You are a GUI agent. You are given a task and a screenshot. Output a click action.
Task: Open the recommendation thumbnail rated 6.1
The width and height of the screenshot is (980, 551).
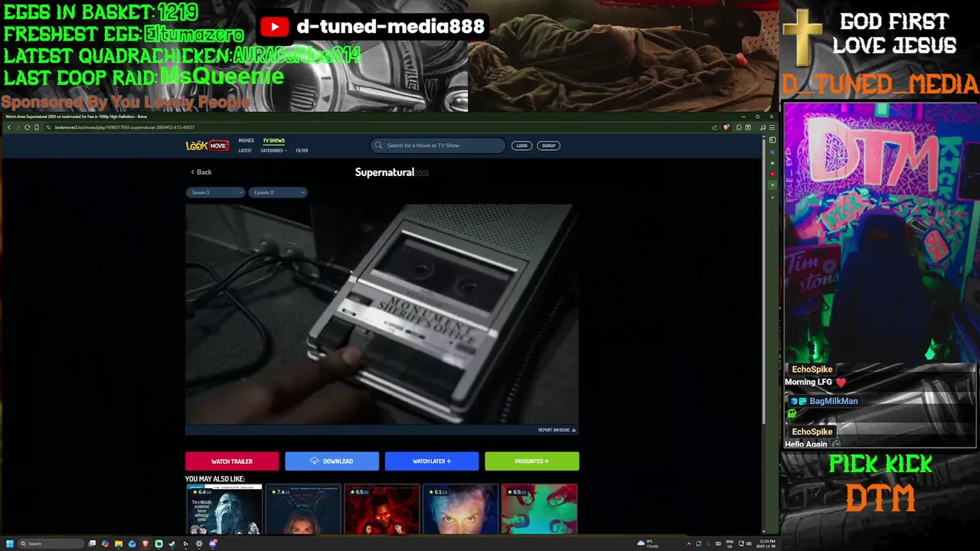pos(460,510)
